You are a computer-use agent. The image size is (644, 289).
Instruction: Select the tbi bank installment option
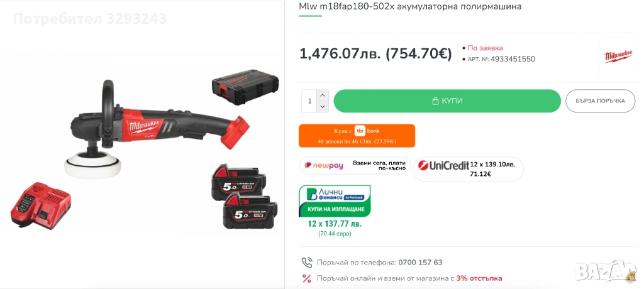(x=357, y=136)
